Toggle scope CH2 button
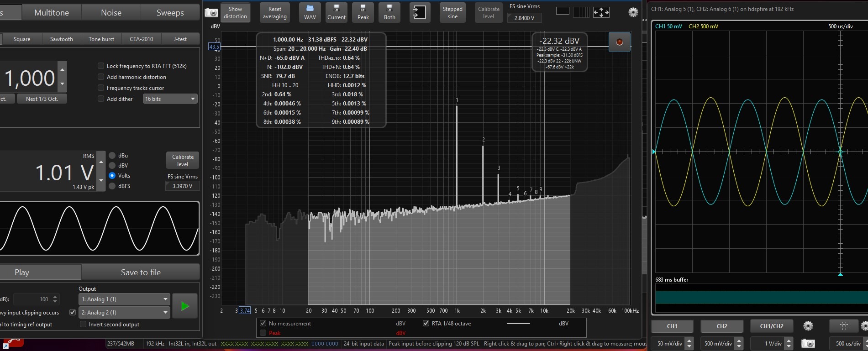The height and width of the screenshot is (351, 868). (722, 326)
